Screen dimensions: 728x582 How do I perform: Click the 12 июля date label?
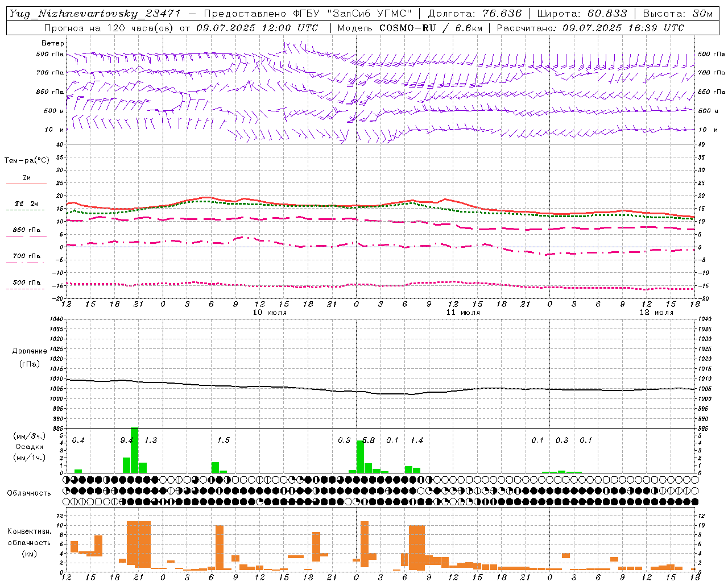(656, 313)
